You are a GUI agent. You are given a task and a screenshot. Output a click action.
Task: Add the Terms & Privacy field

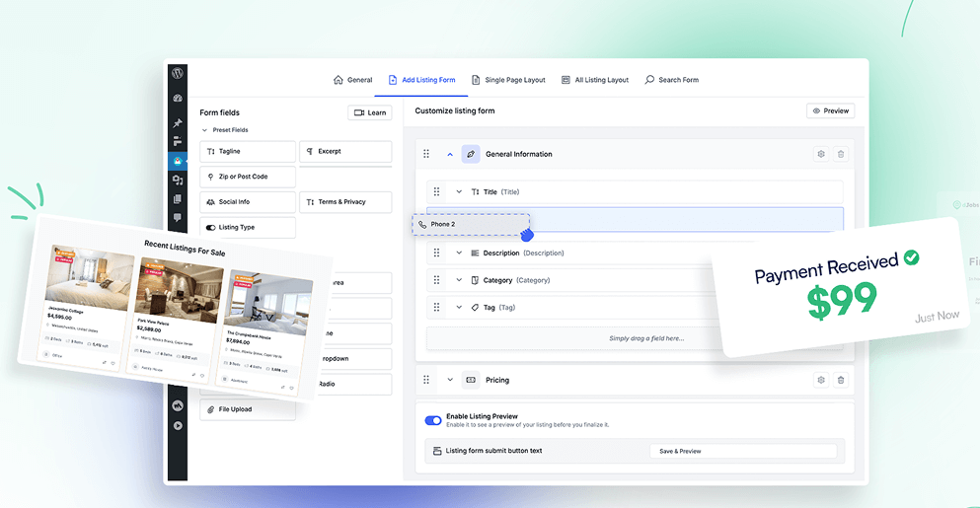[x=345, y=202]
